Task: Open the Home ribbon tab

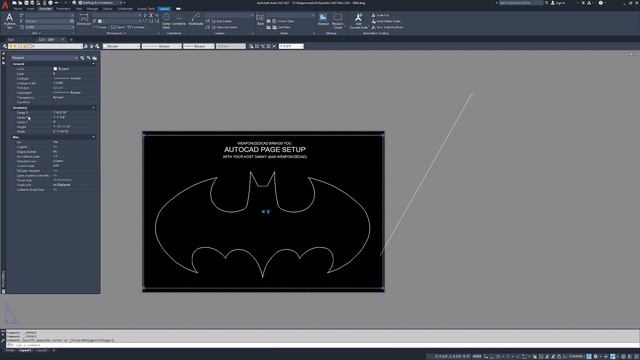Action: point(18,9)
